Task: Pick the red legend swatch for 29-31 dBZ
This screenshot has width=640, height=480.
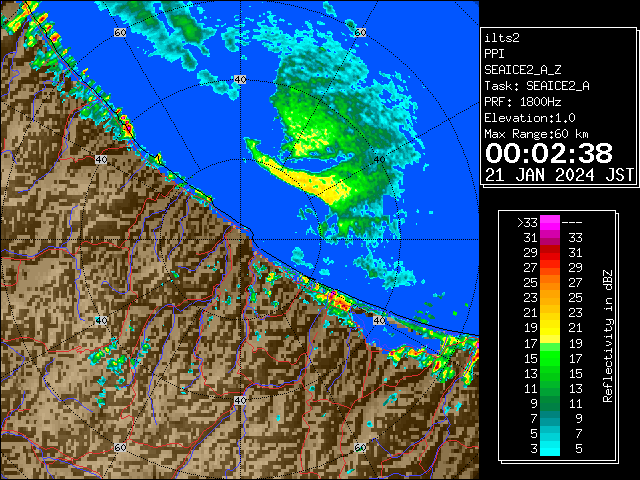Action: (550, 253)
